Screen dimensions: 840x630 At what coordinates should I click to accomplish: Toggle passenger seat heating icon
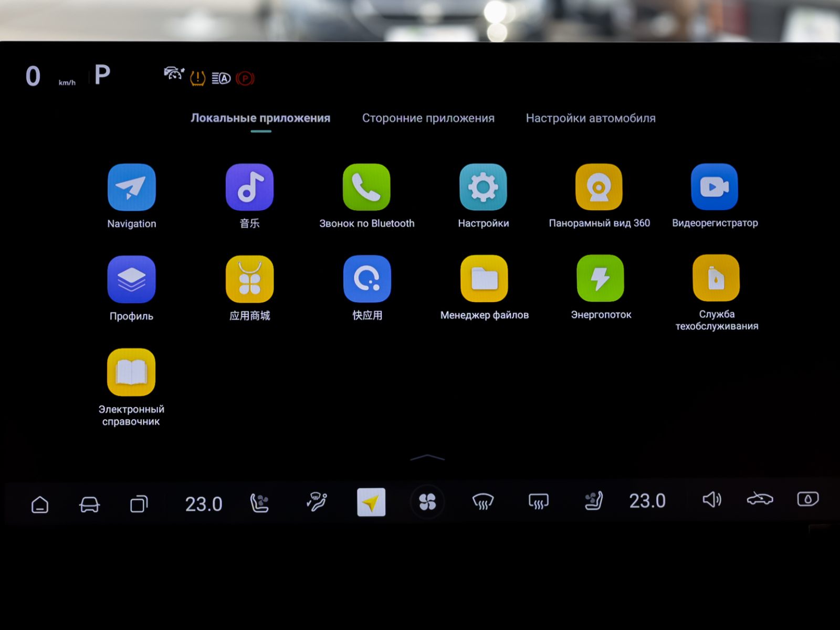point(594,501)
